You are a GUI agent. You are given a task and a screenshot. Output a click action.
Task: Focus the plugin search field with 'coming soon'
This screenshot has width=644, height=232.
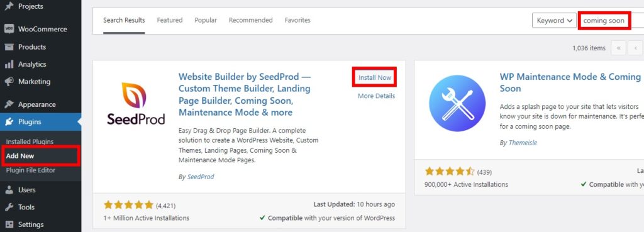(x=611, y=21)
